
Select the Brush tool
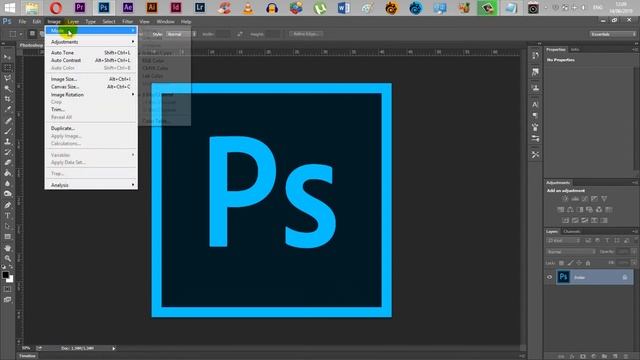coord(7,131)
